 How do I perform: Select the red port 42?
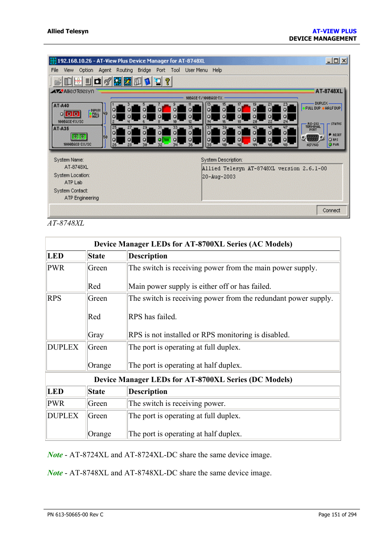click(246, 140)
